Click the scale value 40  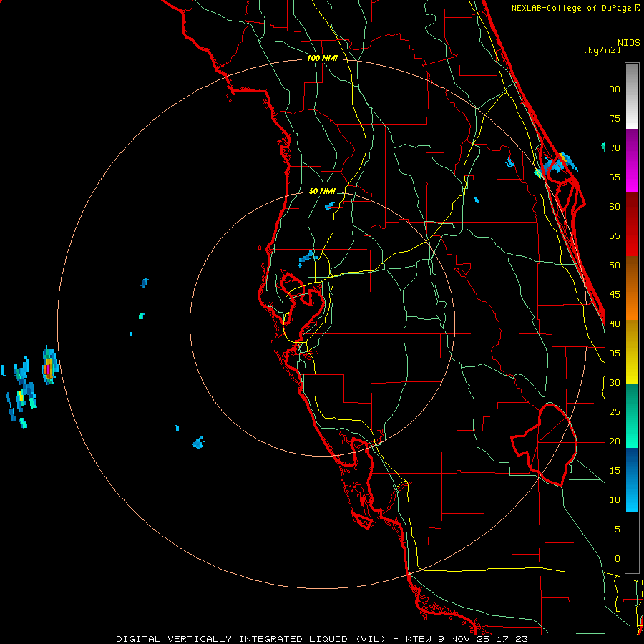coord(615,323)
